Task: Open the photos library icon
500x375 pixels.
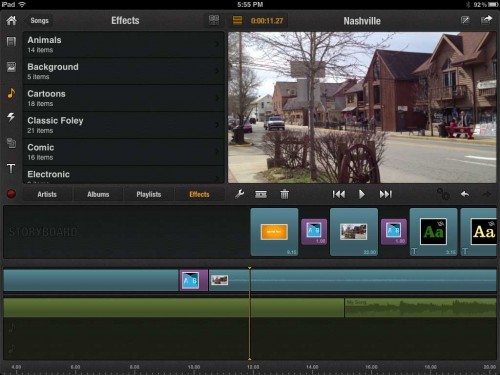Action: 11,67
